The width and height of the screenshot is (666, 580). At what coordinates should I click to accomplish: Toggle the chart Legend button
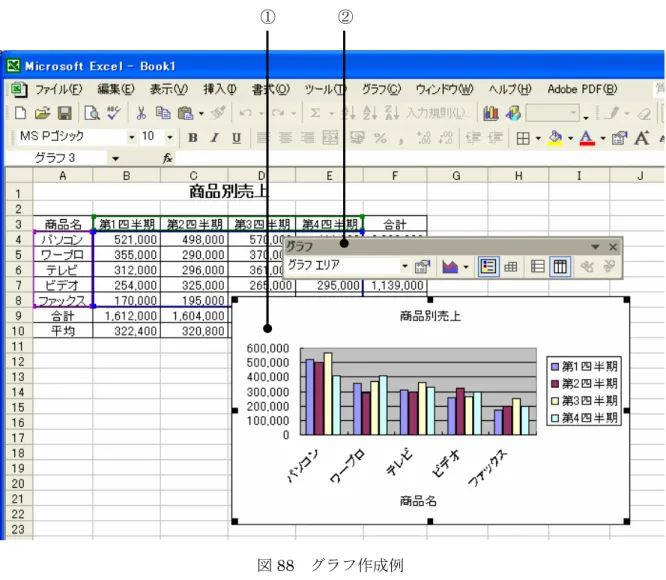488,267
